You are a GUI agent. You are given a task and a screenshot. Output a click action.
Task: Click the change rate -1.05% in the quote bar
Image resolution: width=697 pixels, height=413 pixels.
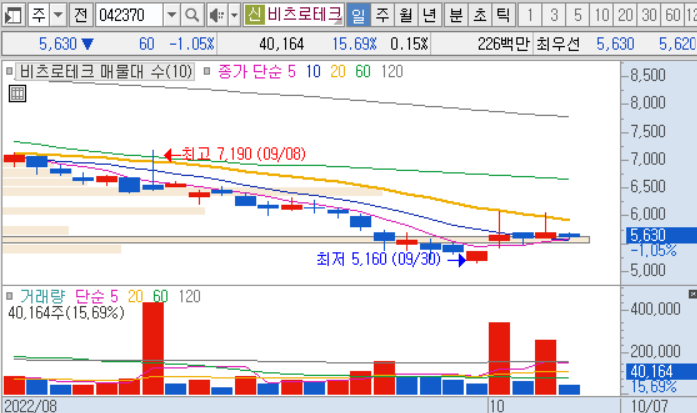tap(192, 44)
